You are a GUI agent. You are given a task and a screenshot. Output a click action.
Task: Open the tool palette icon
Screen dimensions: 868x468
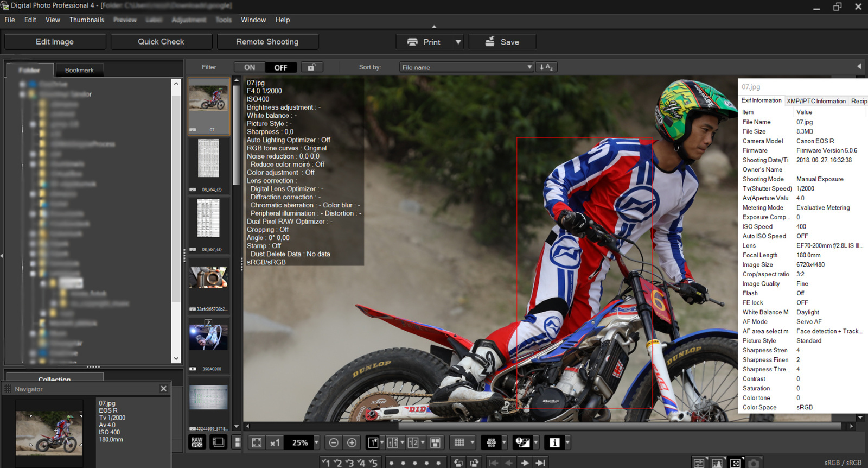699,463
